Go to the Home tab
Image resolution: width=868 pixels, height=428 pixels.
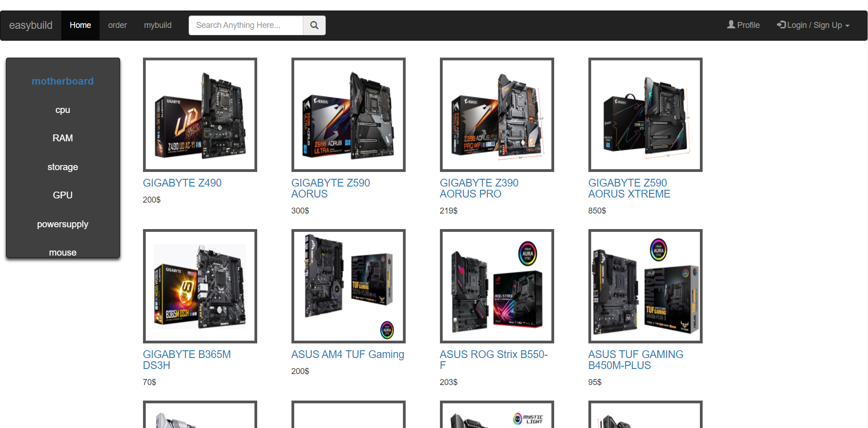[x=80, y=25]
